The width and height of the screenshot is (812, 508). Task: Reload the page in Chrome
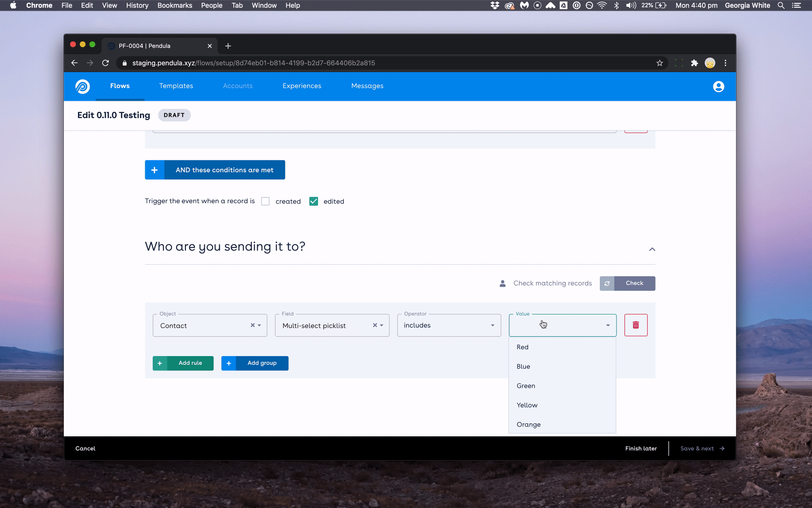pos(106,63)
